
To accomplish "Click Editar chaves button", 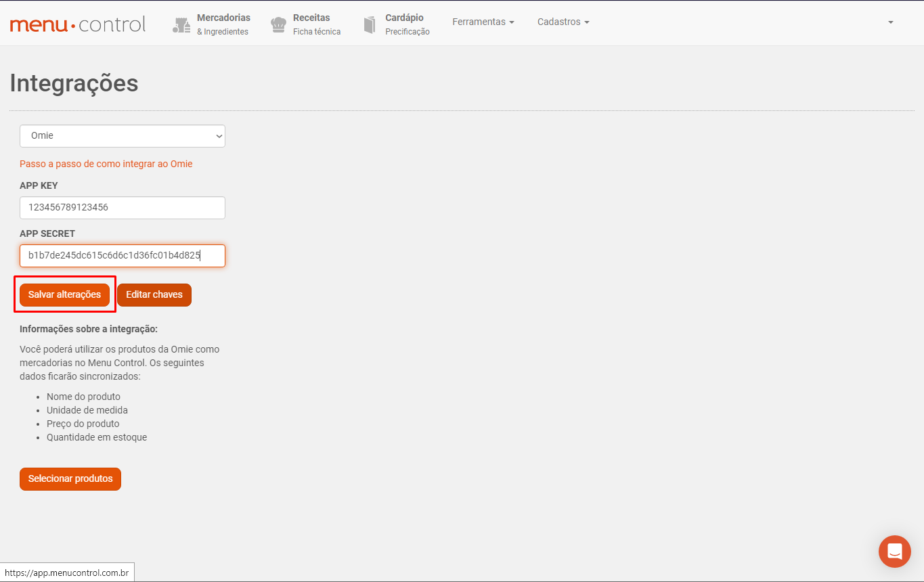I will 154,295.
